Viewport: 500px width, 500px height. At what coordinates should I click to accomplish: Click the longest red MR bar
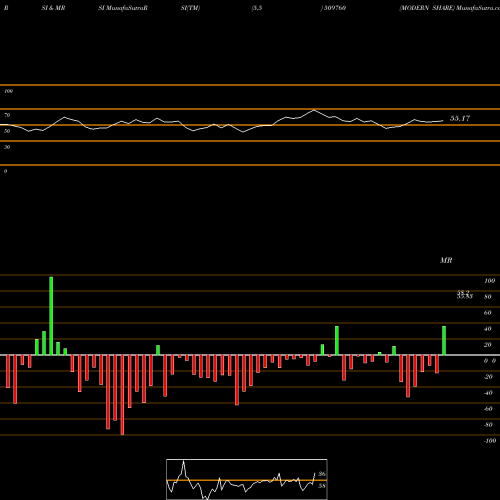coord(122,395)
